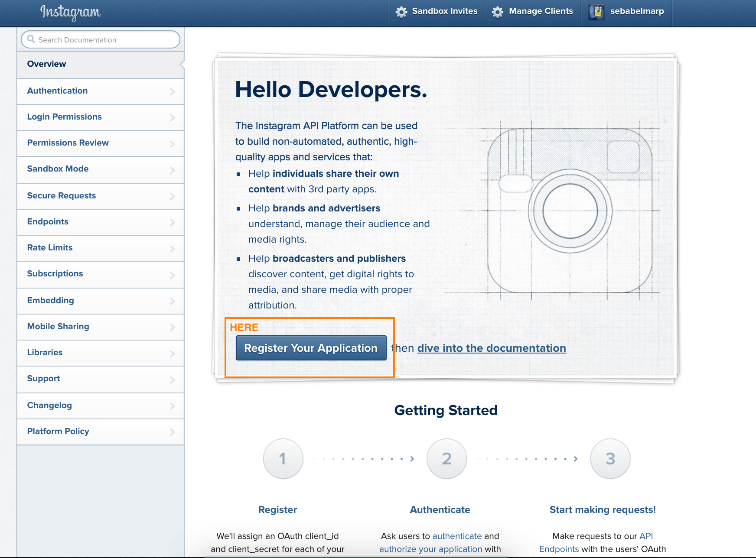Expand the Login Permissions row chevron
Screen dimensions: 756x558
pos(172,117)
